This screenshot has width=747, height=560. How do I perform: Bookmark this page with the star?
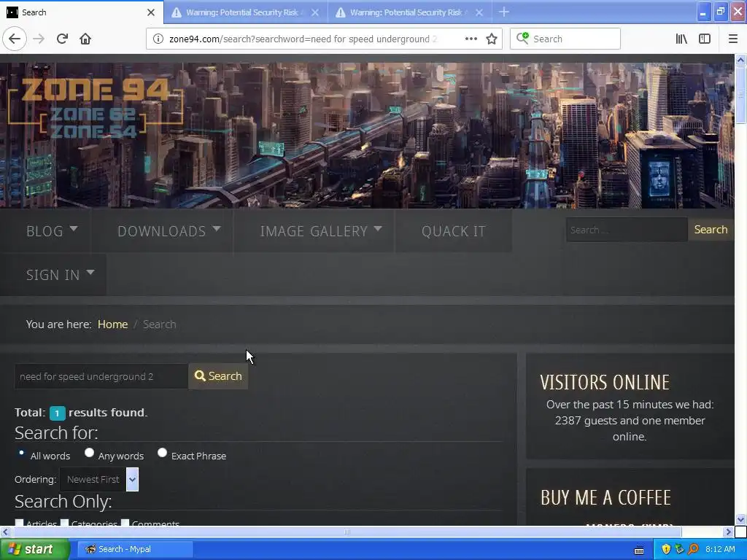point(492,39)
